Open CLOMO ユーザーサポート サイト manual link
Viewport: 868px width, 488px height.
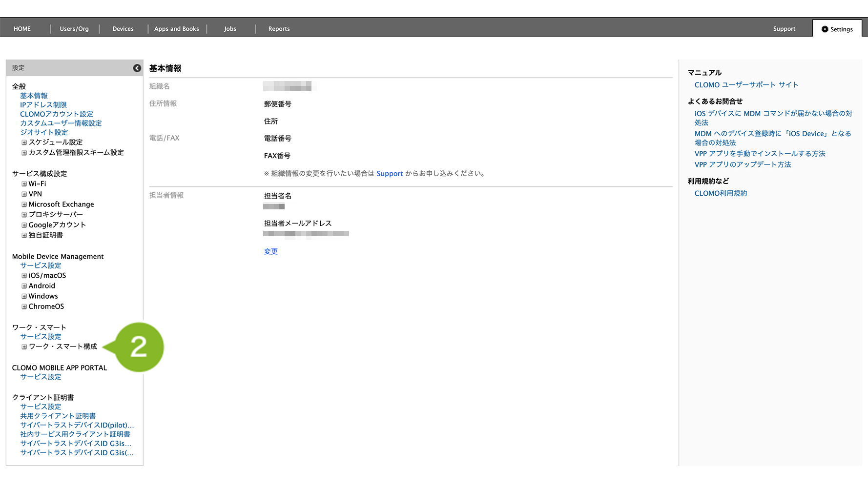click(x=746, y=85)
